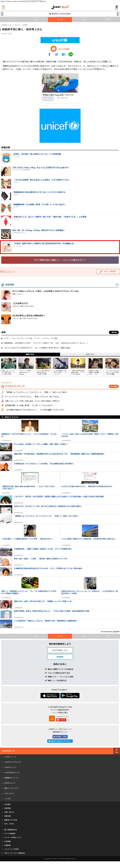Jump to top with TOP button

pos(116,751)
